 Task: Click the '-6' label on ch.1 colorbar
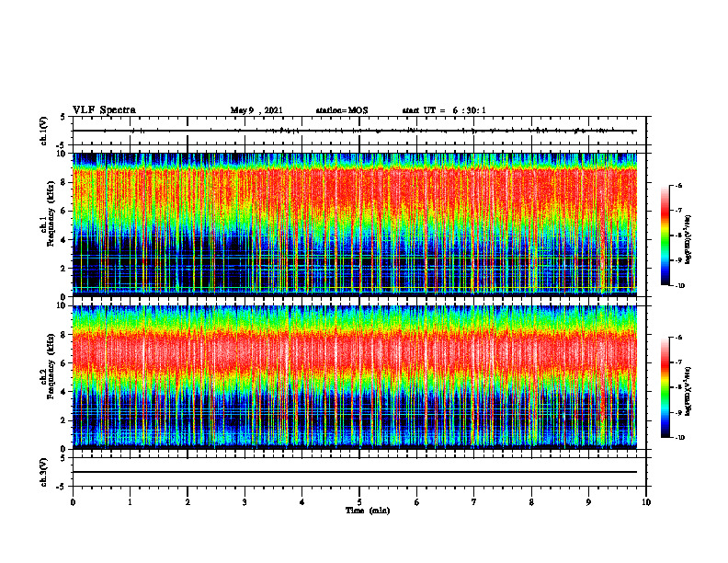click(x=678, y=185)
